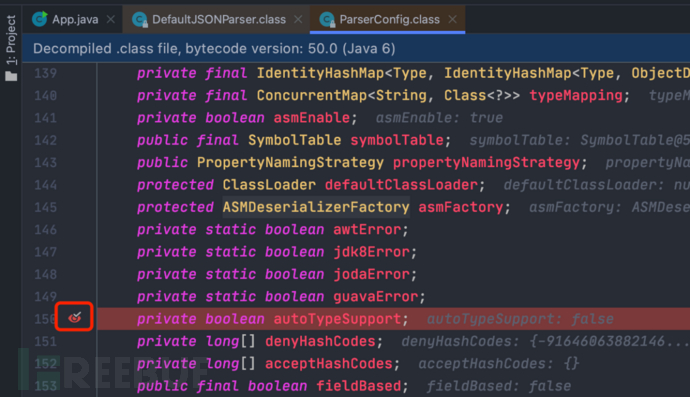Click the inline hint 'fieldBased: false'
Image resolution: width=690 pixels, height=397 pixels.
[x=499, y=386]
